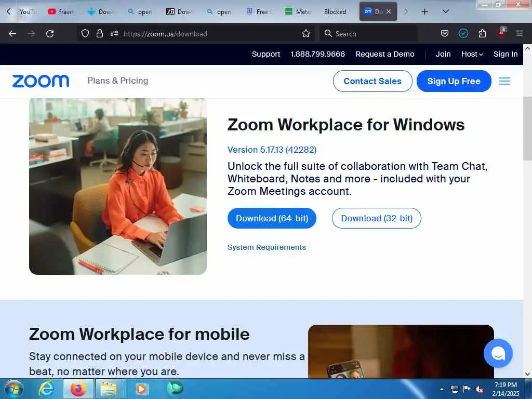532x399 pixels.
Task: Click scrollbar up arrow
Action: 527,48
